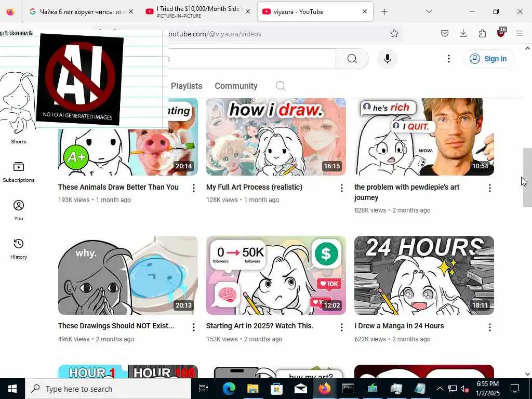
Task: Bookmark this page with the star icon
Action: pos(394,33)
